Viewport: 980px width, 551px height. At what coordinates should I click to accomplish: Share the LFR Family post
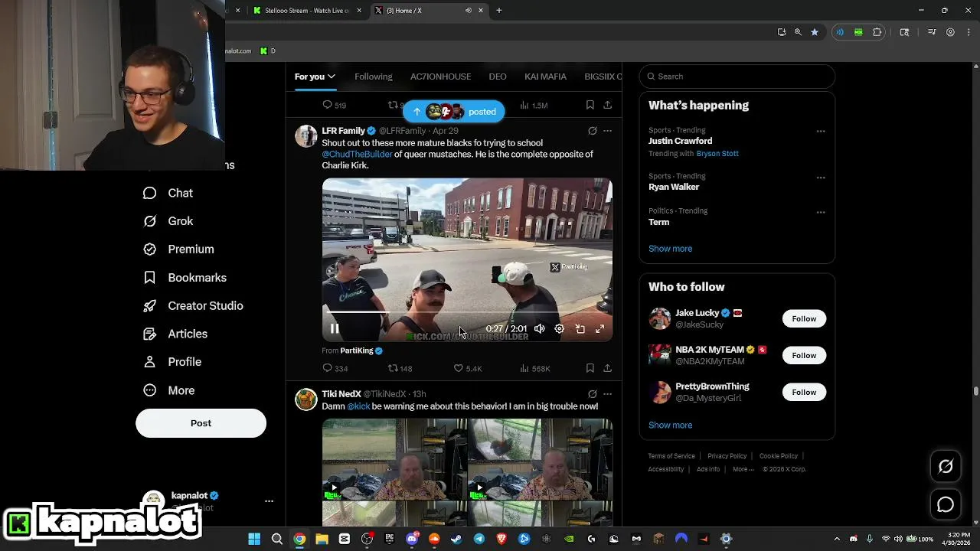pos(607,368)
